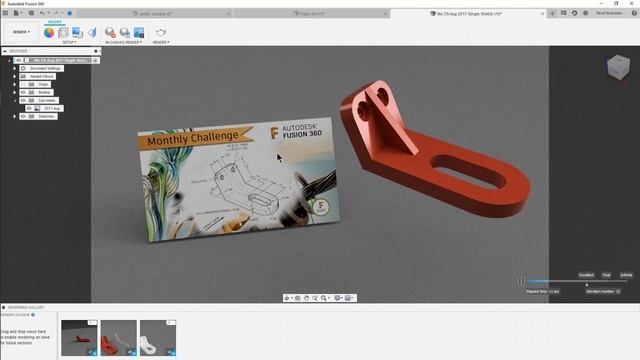Click the Undo arrow
The height and width of the screenshot is (360, 640).
click(42, 13)
